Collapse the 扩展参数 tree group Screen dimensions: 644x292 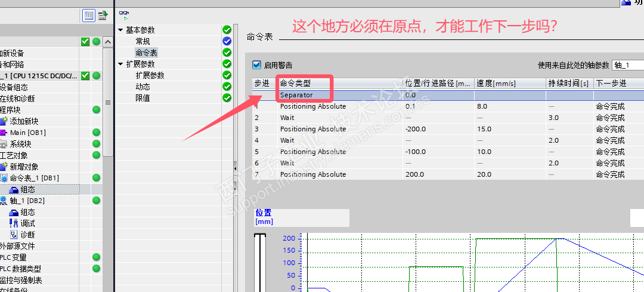tap(120, 64)
